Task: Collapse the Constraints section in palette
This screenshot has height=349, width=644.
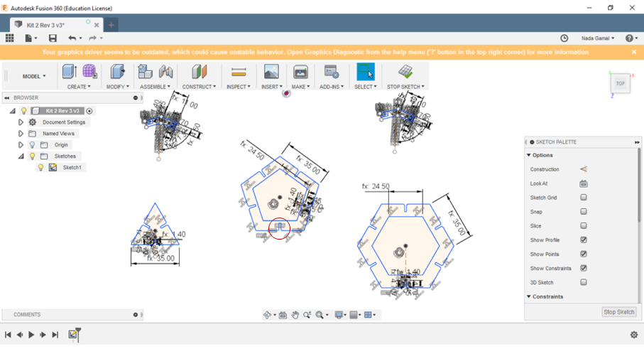Action: pyautogui.click(x=529, y=296)
